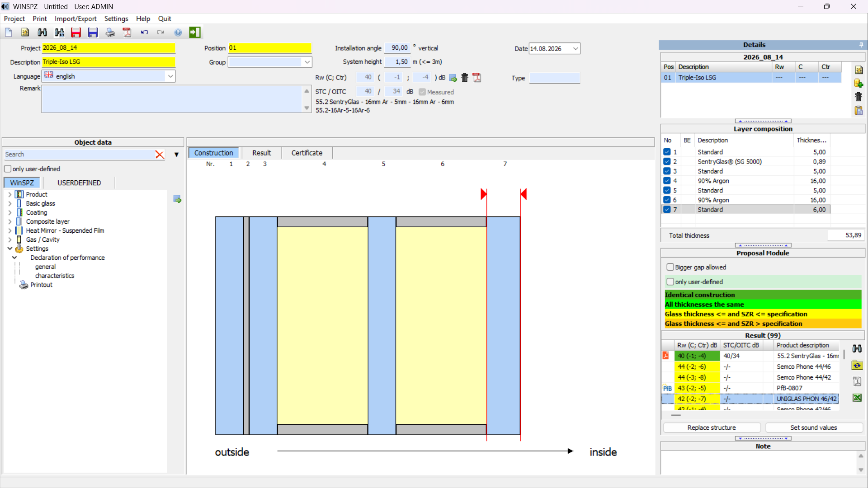Click the Replace structure button
Screen dimensions: 868x488
tap(712, 428)
